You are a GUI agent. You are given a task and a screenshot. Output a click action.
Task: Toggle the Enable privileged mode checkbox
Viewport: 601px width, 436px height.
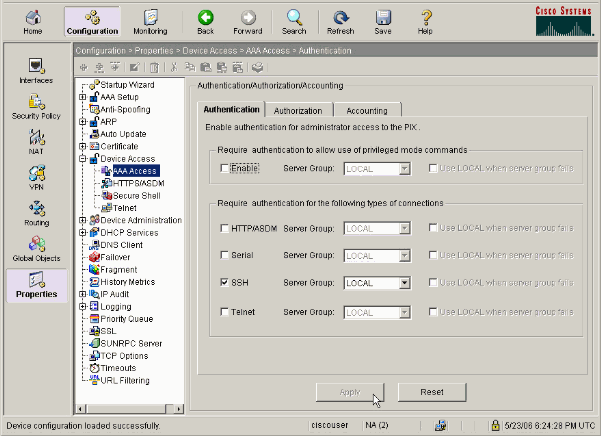pos(225,168)
